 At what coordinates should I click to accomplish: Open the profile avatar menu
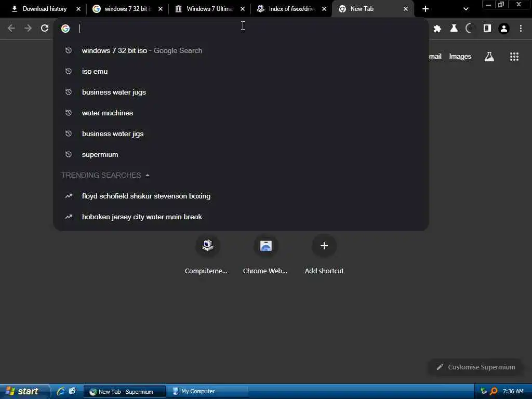pos(504,29)
